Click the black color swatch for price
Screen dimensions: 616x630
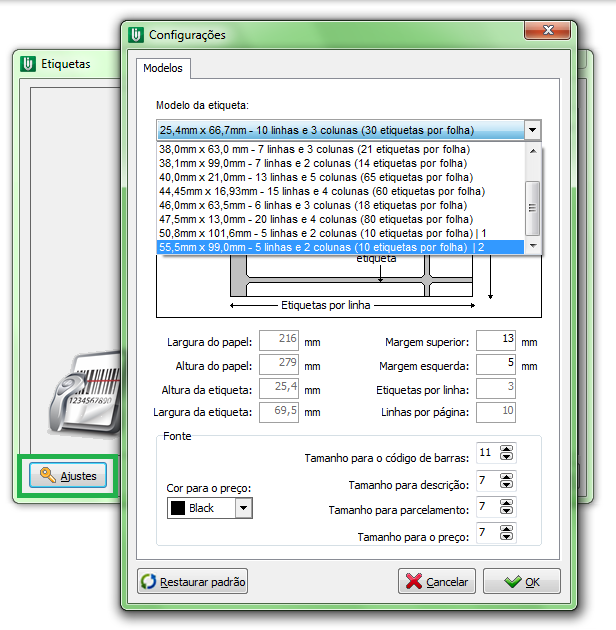pos(176,508)
